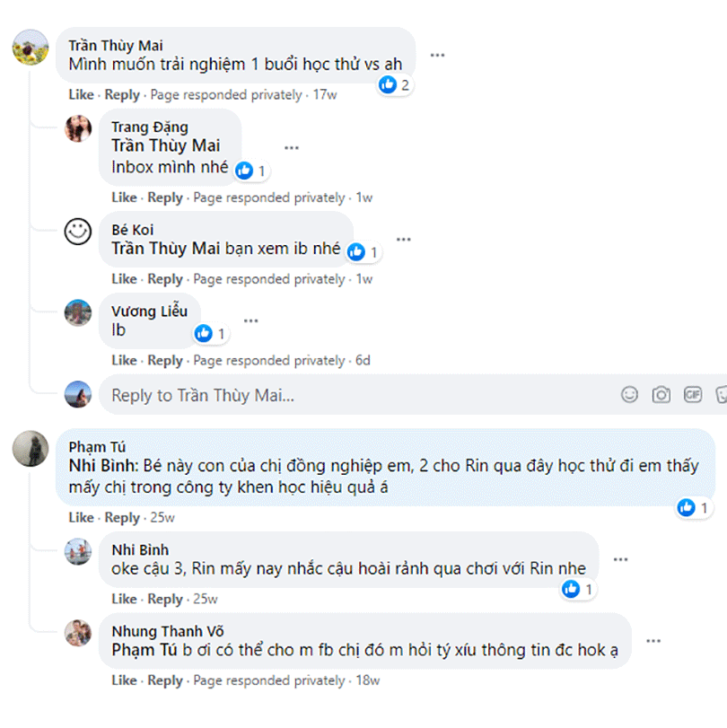Like Nhung Thanh Võ's reply

pos(124,680)
